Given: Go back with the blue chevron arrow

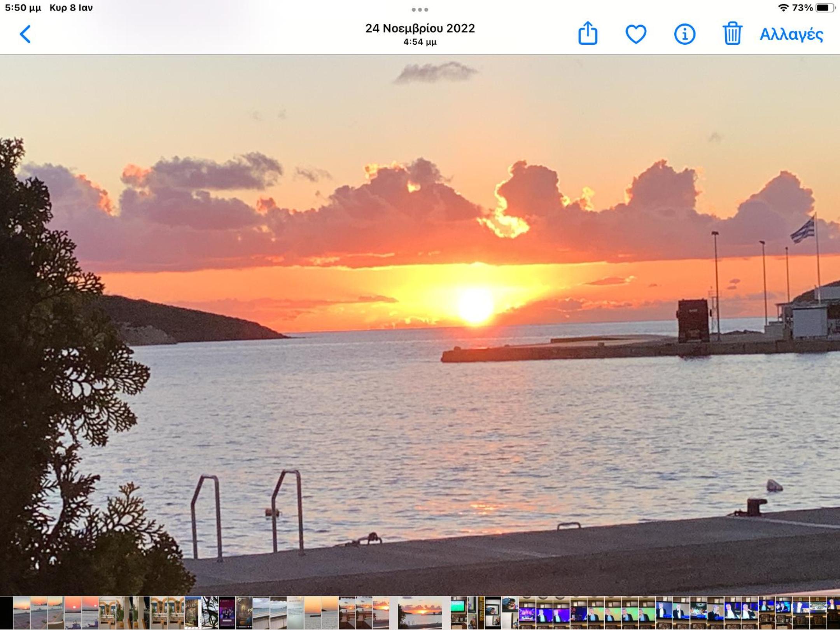Looking at the screenshot, I should pos(25,34).
